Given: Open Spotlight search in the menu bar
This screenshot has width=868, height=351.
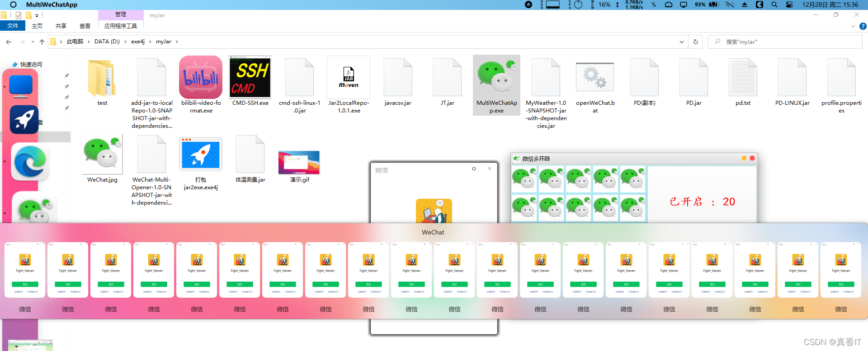Looking at the screenshot, I should point(774,5).
